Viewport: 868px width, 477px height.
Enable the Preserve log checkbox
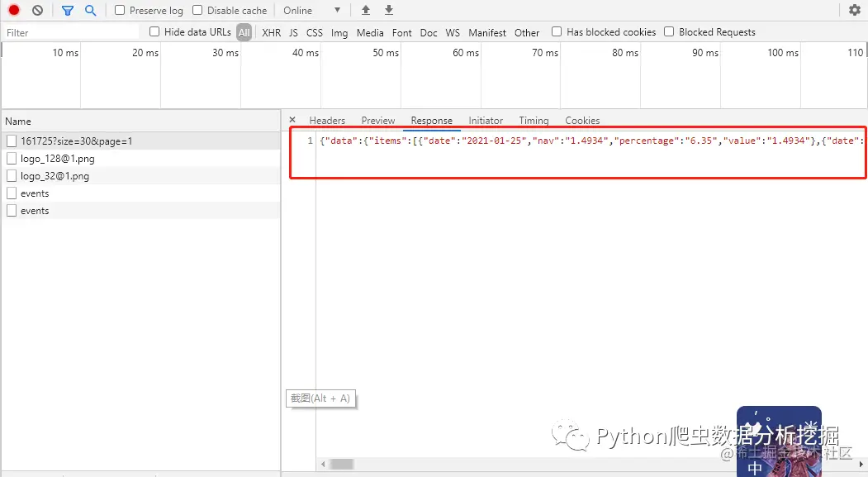[x=120, y=10]
